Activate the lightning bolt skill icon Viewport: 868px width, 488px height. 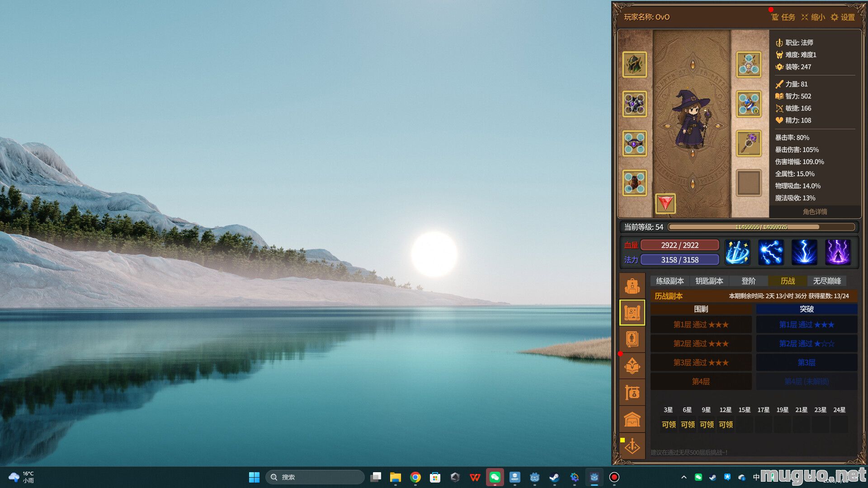point(804,252)
